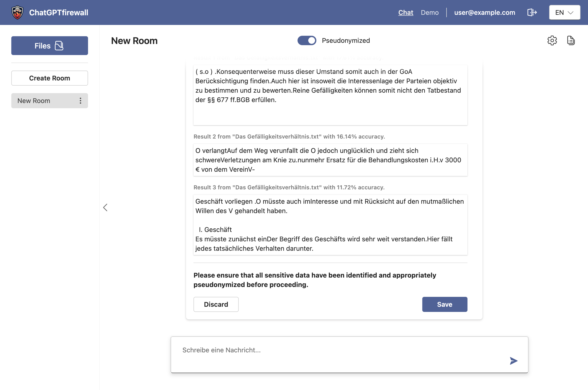Click the ChatGPTfirewall shield logo

(17, 12)
